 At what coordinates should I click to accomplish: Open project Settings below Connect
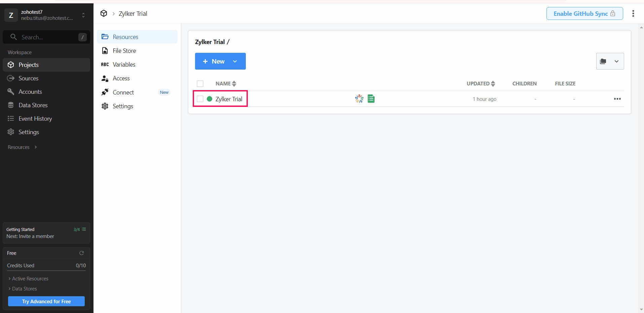(137, 106)
